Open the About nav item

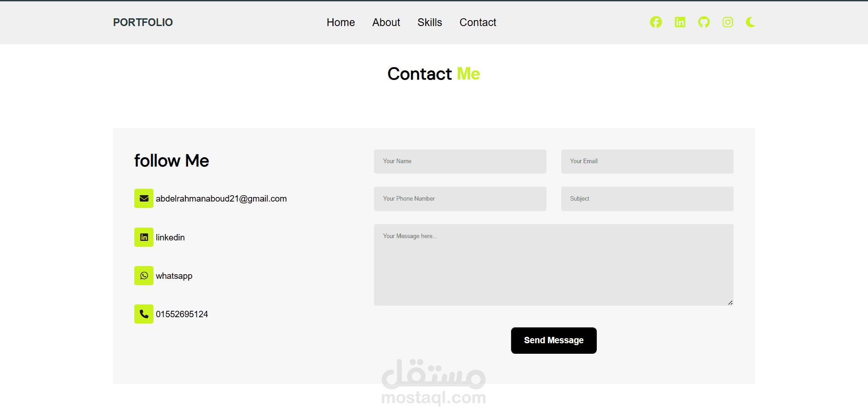point(386,22)
